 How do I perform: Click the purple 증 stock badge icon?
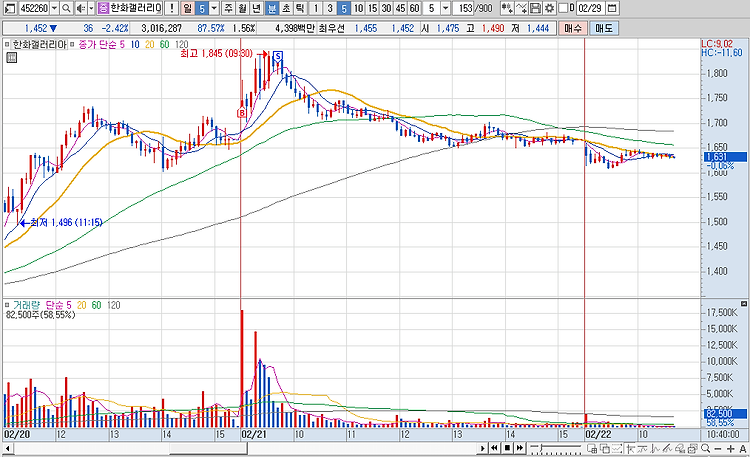(x=103, y=8)
